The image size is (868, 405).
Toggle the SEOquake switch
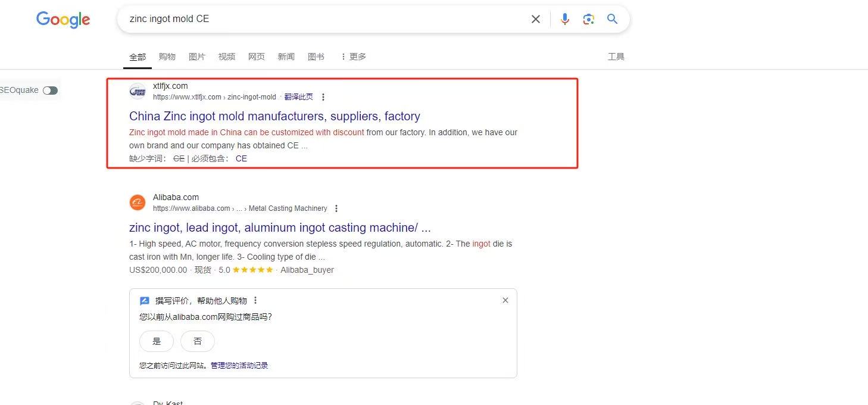50,91
